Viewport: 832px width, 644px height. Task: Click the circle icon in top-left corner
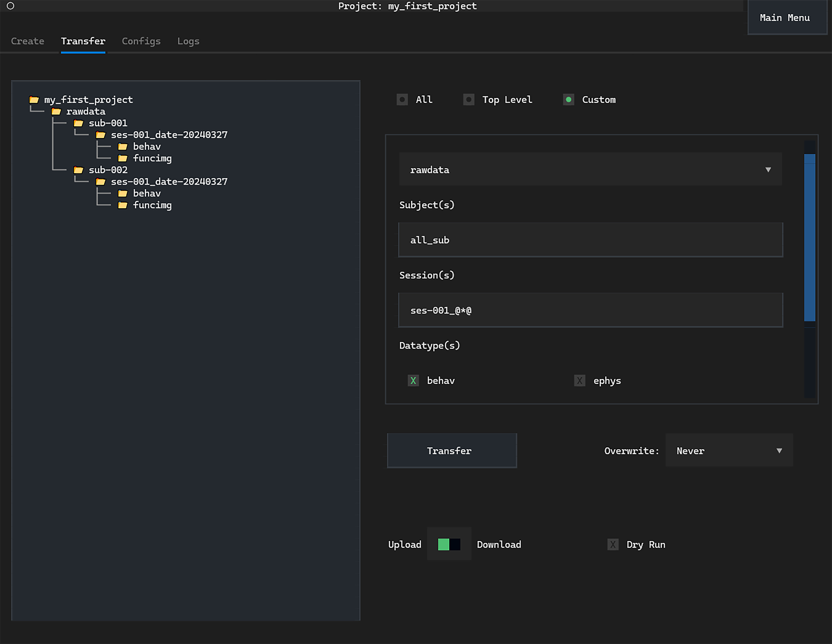[x=11, y=6]
